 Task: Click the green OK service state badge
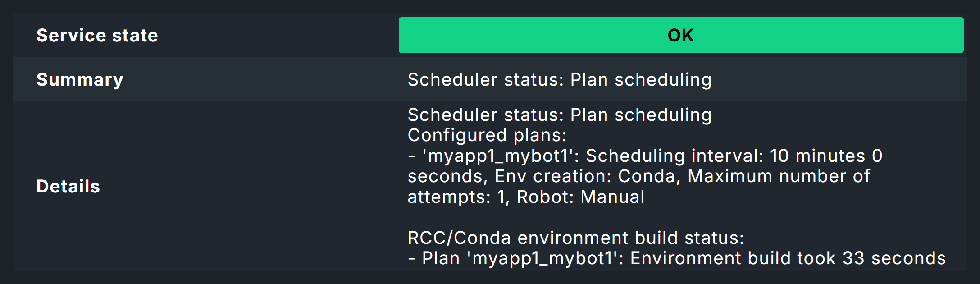tap(681, 35)
